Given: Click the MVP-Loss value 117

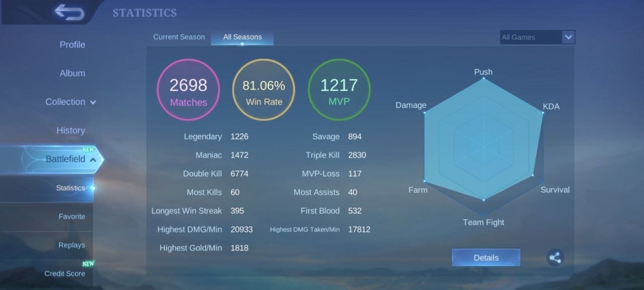Looking at the screenshot, I should pos(355,174).
